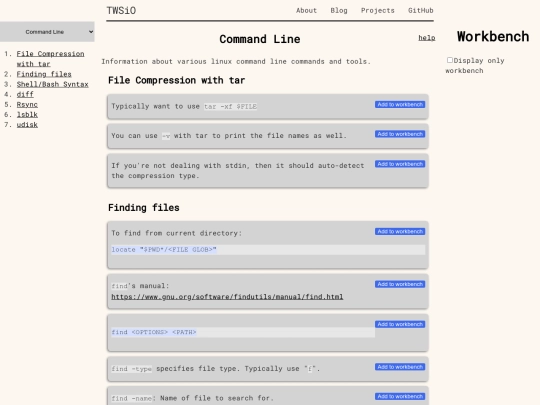Screen dimensions: 540x405
Task: Click the Workbench heading
Action: coord(493,37)
